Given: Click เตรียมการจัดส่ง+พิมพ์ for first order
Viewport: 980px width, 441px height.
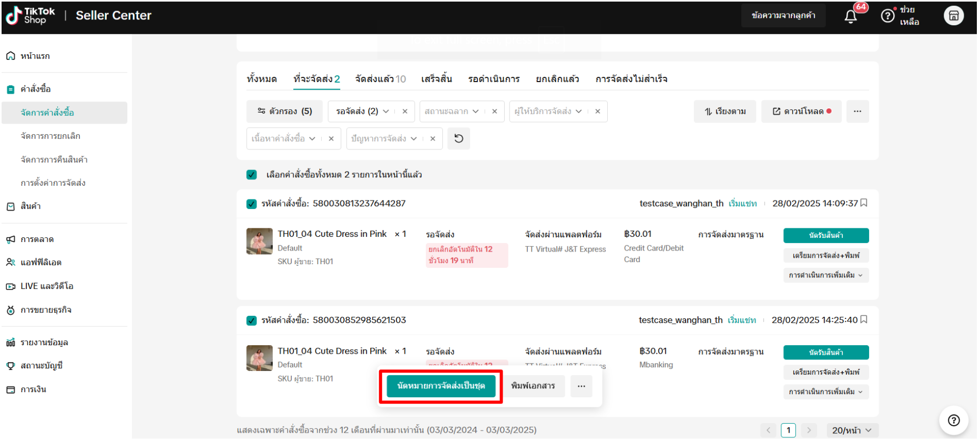Looking at the screenshot, I should click(826, 255).
